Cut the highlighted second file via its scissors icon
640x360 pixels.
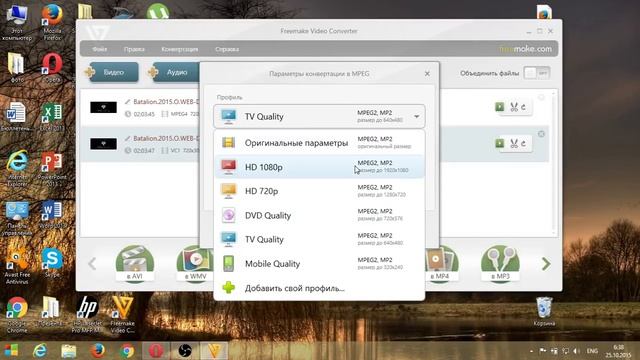(x=514, y=144)
